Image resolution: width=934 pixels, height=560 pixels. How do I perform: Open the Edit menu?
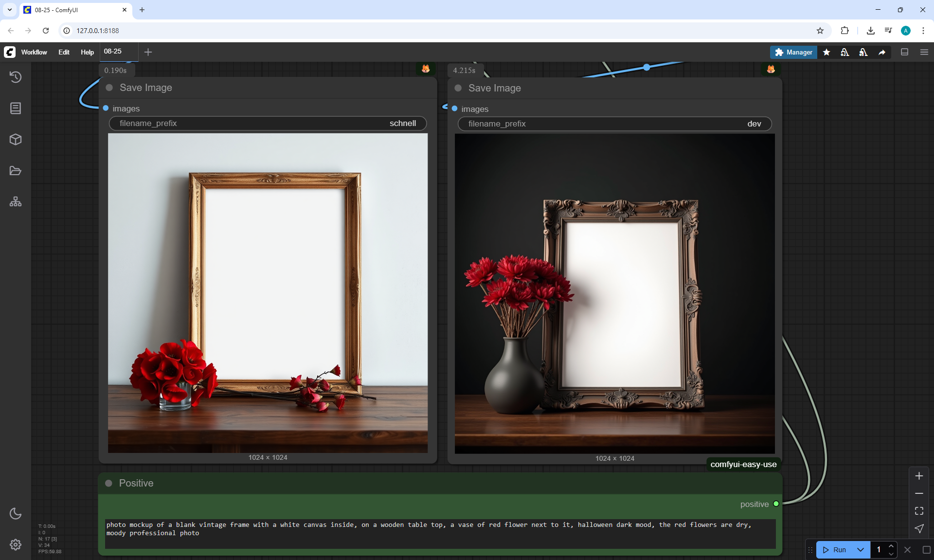click(x=64, y=52)
